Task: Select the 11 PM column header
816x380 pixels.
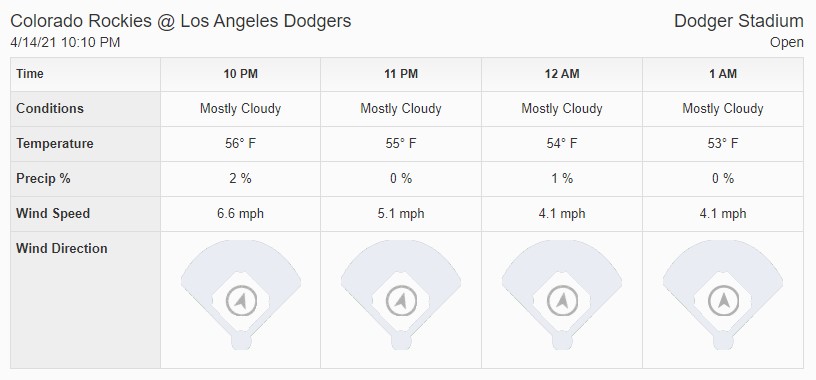Action: pos(401,74)
